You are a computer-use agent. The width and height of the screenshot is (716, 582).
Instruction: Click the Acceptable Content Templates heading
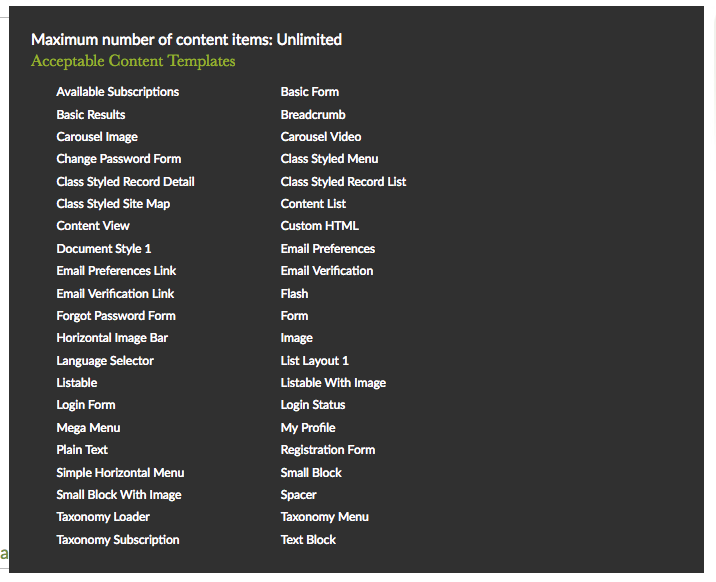[133, 61]
